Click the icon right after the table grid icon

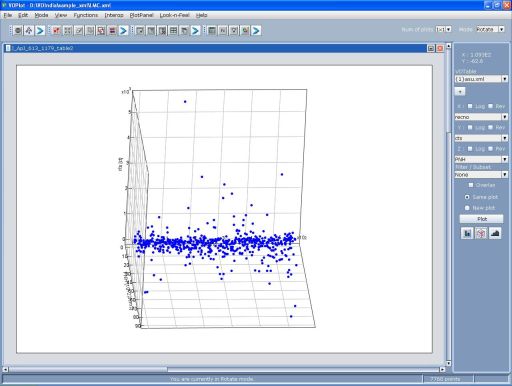click(x=184, y=31)
